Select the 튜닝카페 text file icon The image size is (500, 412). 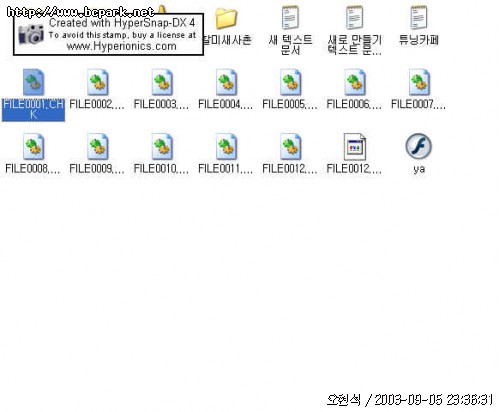[419, 18]
